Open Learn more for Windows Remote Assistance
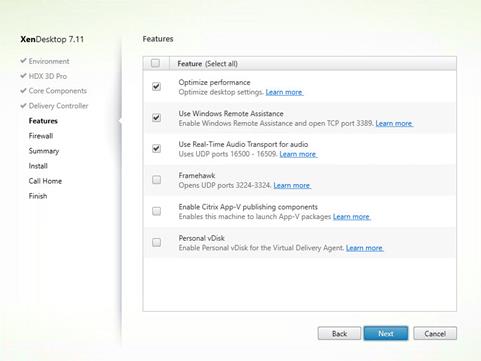This screenshot has width=481, height=361. tap(394, 124)
